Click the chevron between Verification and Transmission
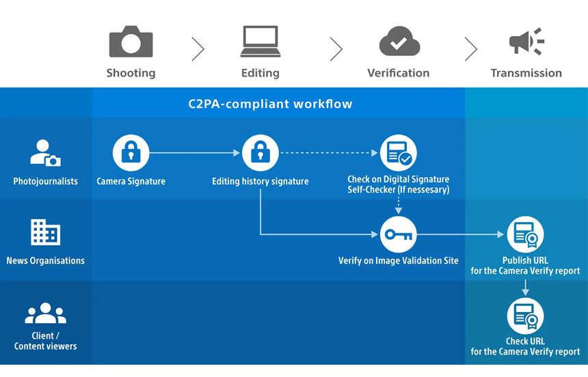 (x=471, y=48)
